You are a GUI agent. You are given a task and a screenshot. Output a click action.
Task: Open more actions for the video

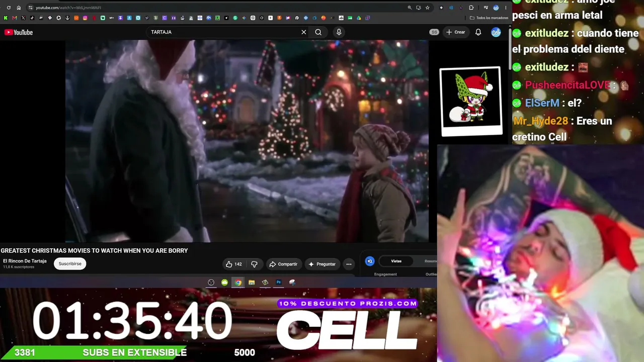[349, 264]
